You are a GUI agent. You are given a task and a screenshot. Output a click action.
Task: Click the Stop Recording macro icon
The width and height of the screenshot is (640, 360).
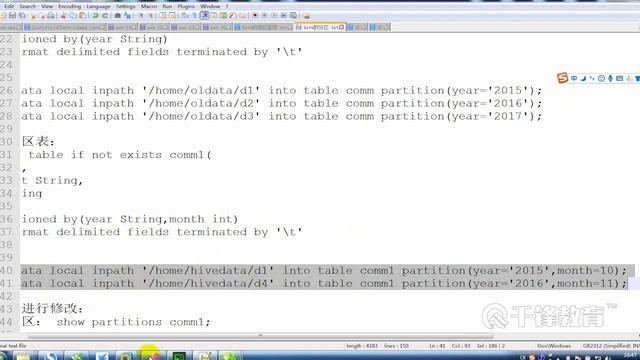[x=264, y=16]
